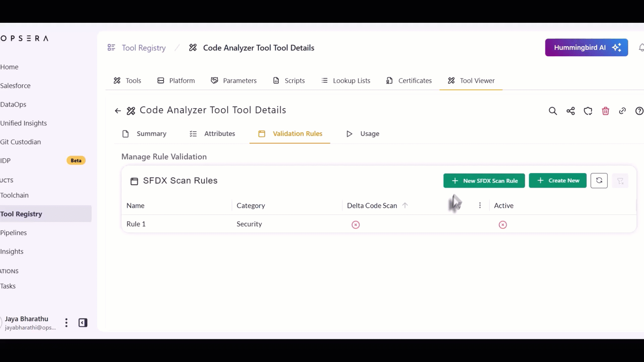Click New SFDX Scan Rule button
Viewport: 644px width, 362px height.
[x=484, y=181]
